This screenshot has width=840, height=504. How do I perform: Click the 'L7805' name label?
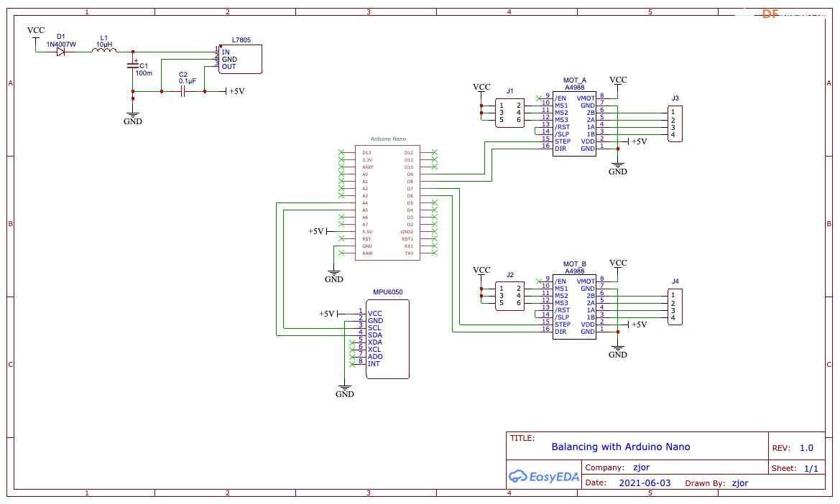point(241,40)
